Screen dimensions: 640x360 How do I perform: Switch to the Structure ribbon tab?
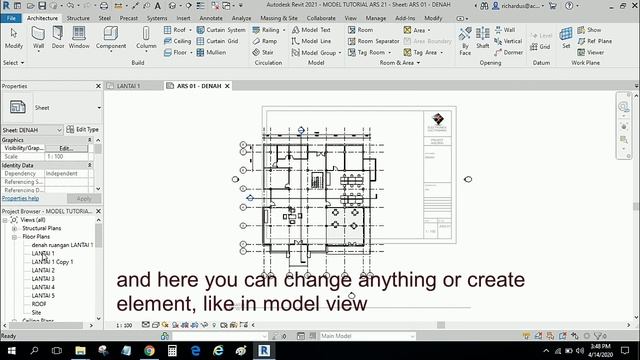[78, 18]
